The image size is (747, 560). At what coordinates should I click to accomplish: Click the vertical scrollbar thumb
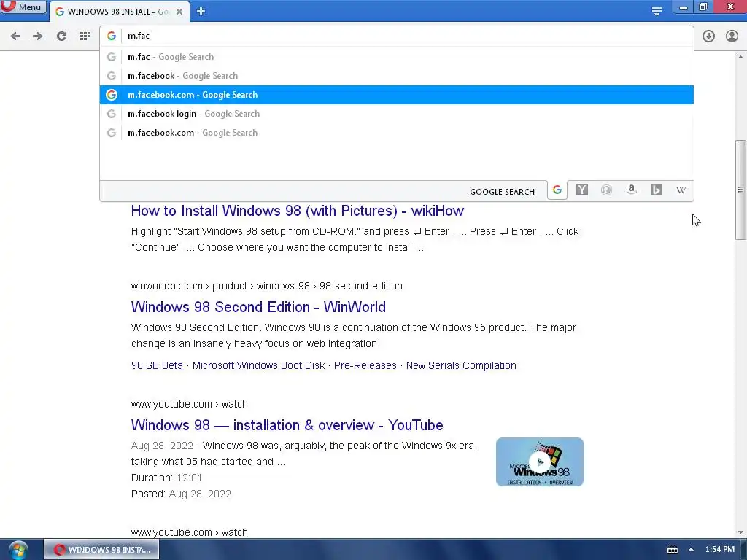point(740,190)
